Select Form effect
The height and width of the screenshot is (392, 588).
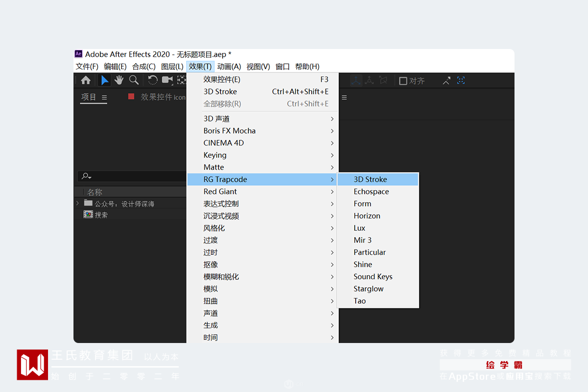point(378,204)
